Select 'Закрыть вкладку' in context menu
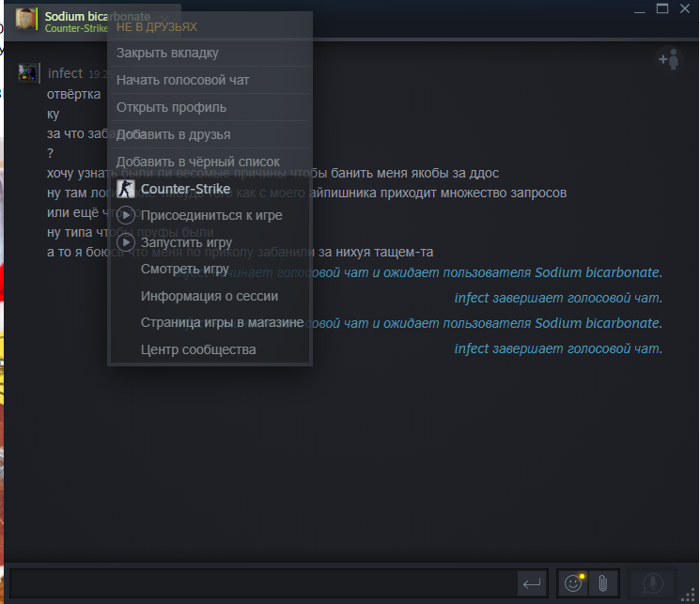Viewport: 700px width, 604px height. coord(210,54)
